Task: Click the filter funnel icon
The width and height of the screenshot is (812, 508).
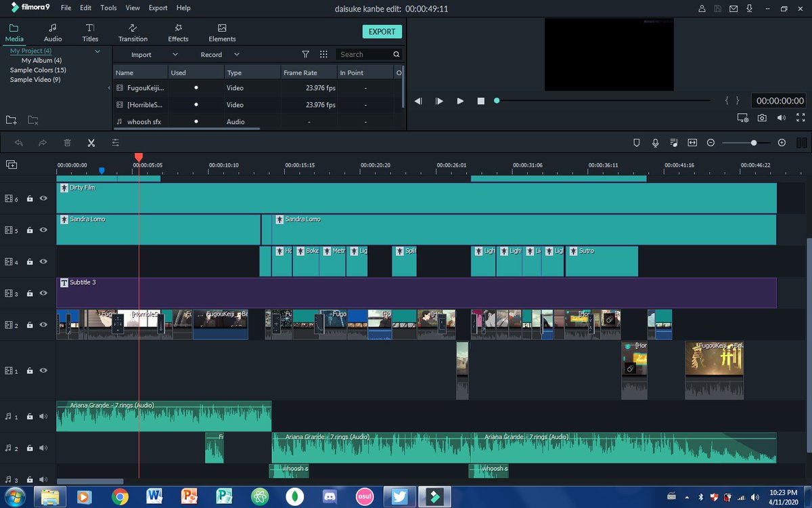Action: 305,54
